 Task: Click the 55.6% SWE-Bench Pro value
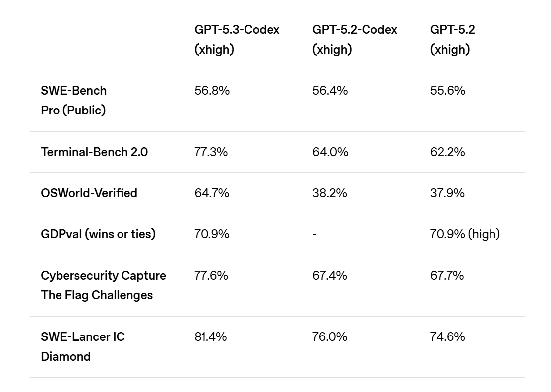[448, 91]
